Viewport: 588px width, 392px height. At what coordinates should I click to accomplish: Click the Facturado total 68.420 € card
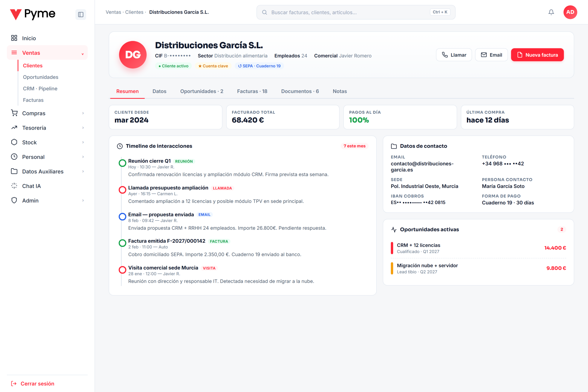[x=283, y=117]
